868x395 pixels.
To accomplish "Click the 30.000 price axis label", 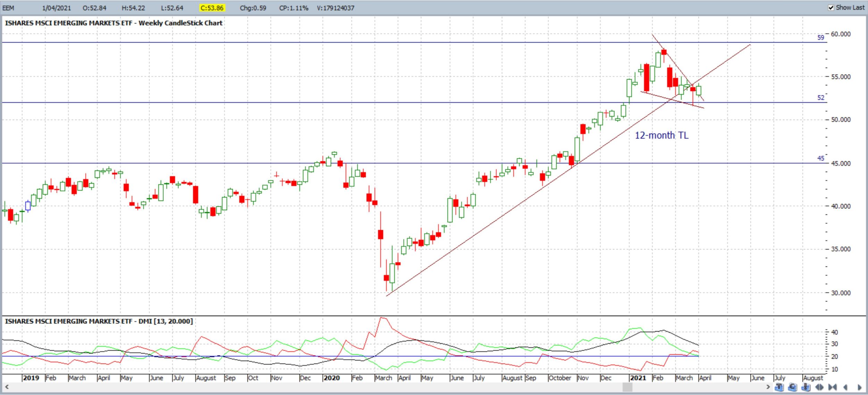I will [x=841, y=293].
